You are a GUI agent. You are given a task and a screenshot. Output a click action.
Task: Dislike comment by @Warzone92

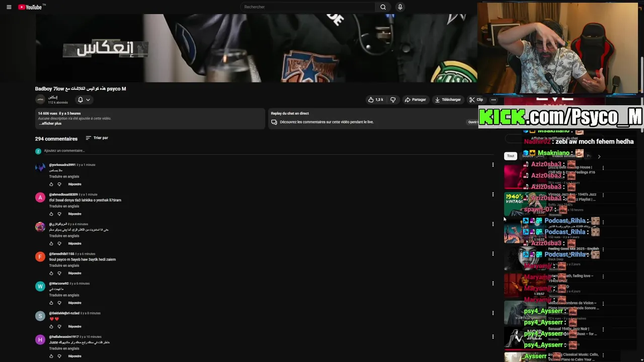59,303
